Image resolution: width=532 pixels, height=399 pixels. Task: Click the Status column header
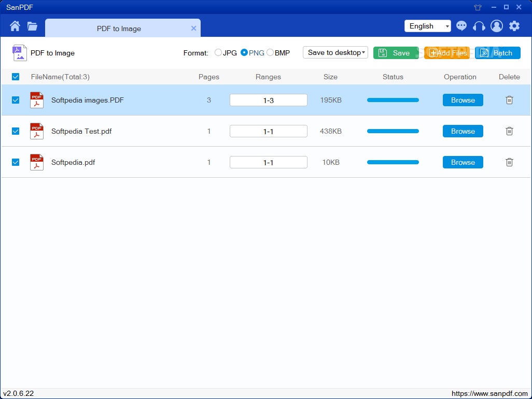[x=393, y=77]
